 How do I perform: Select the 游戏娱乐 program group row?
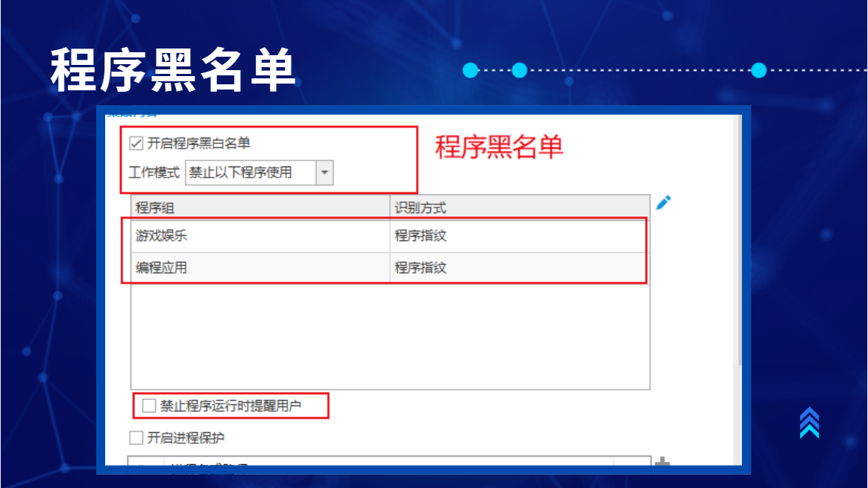[390, 236]
